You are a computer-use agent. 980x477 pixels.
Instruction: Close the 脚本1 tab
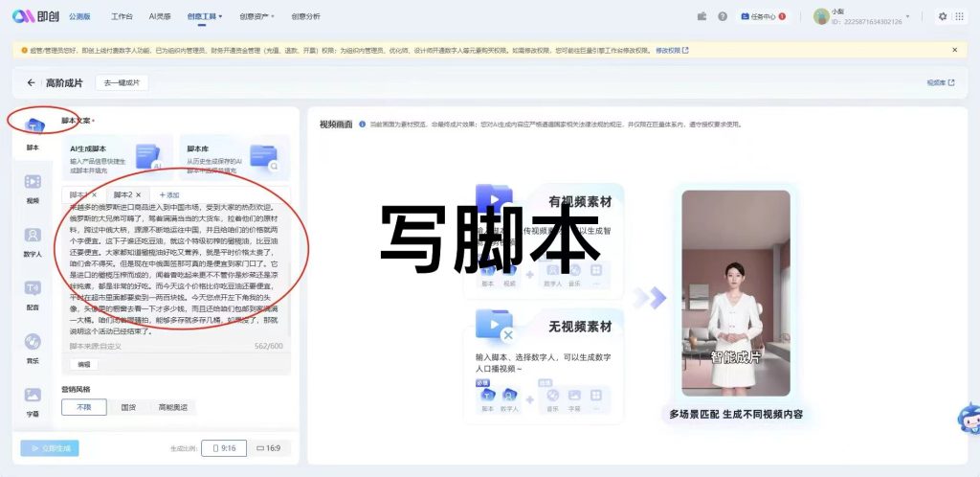coord(95,195)
